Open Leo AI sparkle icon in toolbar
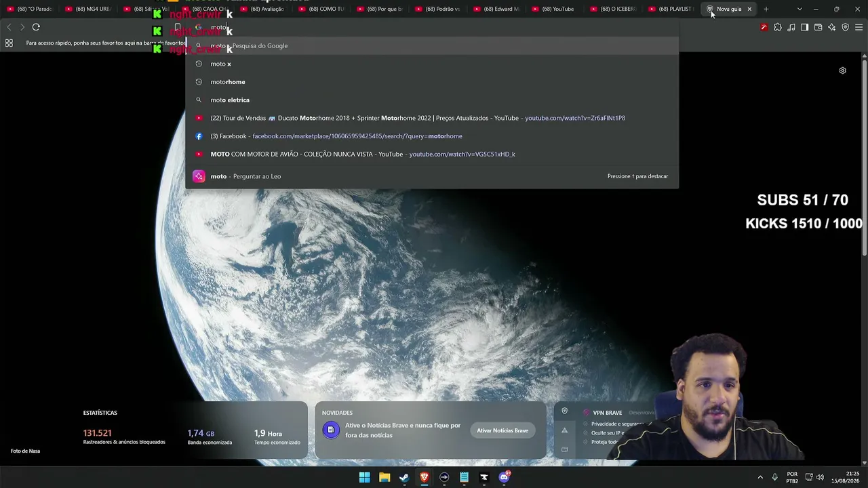The image size is (868, 488). click(831, 27)
